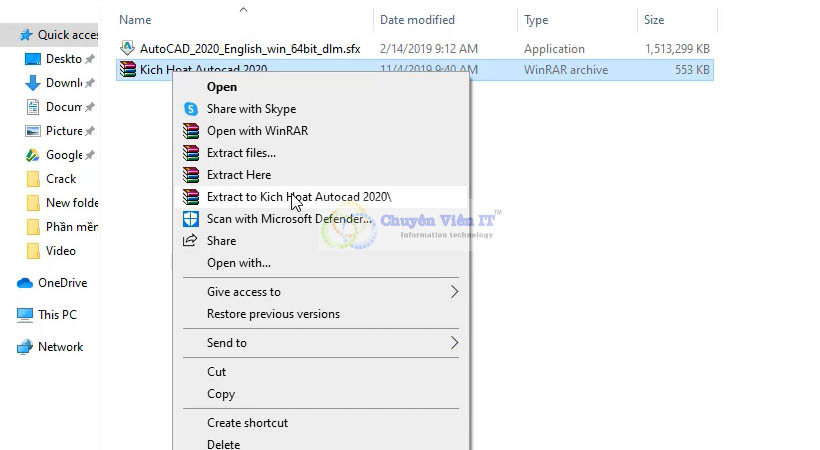This screenshot has width=820, height=450.
Task: Click Create shortcut in context menu
Action: click(247, 423)
